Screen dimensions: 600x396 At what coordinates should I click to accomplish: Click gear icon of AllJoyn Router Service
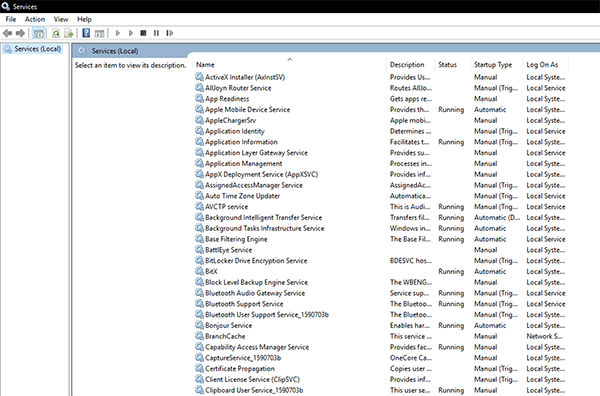pyautogui.click(x=199, y=88)
